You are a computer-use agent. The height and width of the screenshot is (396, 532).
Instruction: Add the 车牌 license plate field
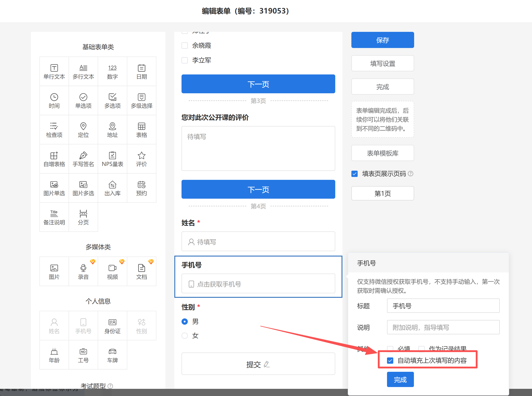[112, 355]
